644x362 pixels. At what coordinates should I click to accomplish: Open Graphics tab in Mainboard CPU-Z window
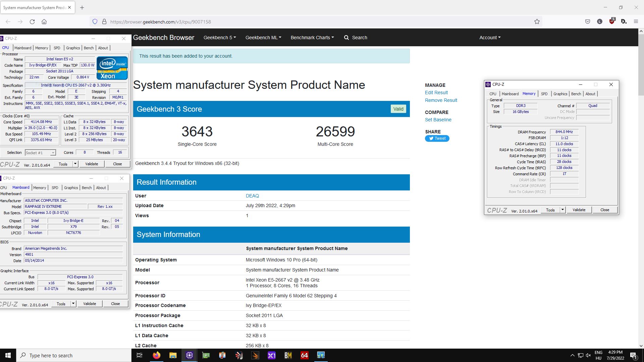coord(71,188)
